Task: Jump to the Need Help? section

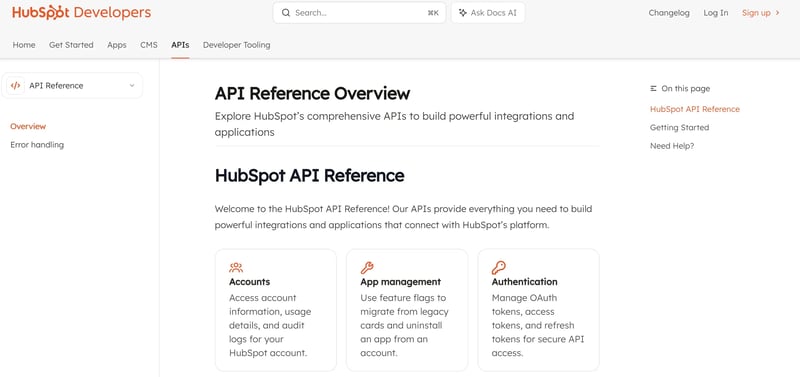Action: pyautogui.click(x=672, y=146)
